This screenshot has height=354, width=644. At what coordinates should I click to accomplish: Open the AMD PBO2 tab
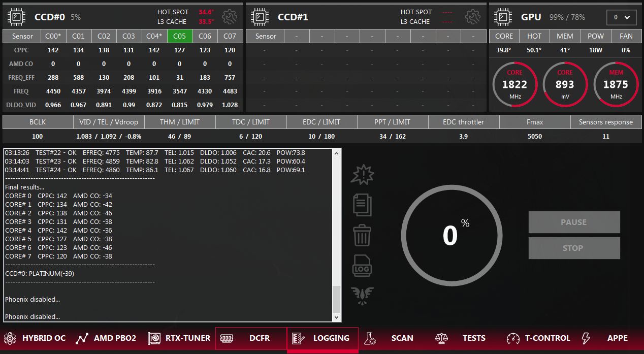106,338
